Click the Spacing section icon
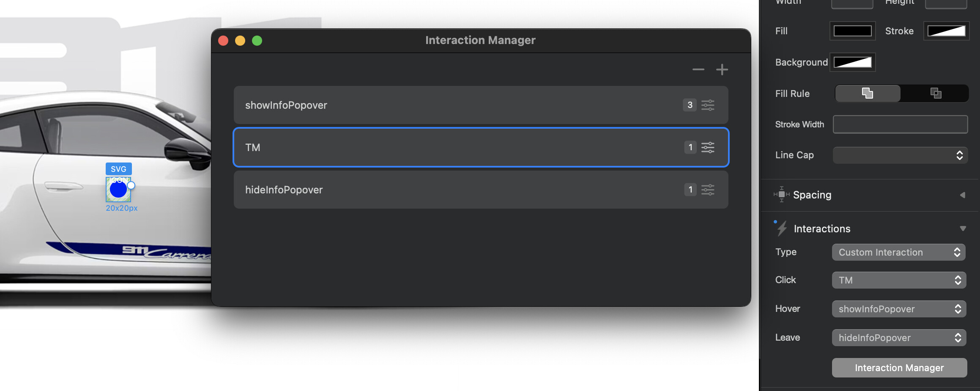Screen dimensions: 980x391 click(781, 195)
